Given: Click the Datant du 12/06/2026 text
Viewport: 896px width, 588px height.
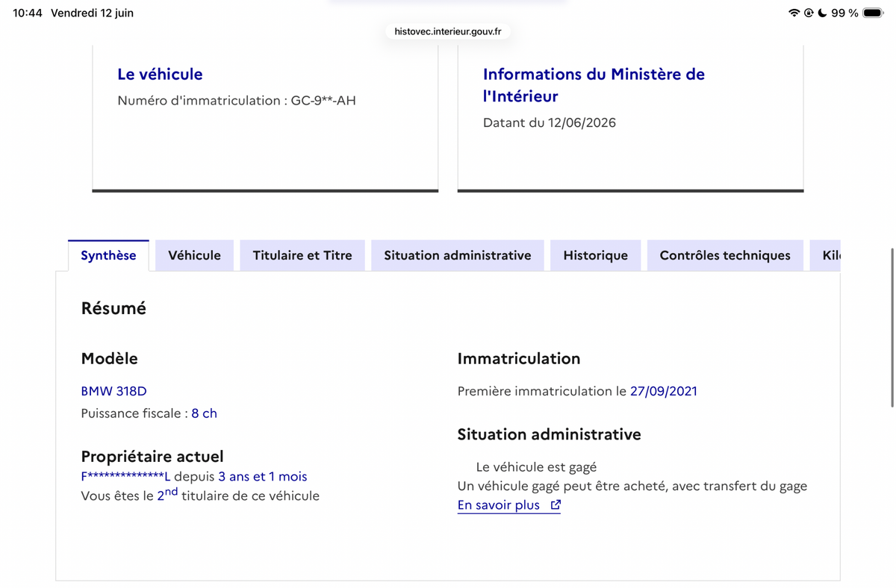Looking at the screenshot, I should [550, 123].
